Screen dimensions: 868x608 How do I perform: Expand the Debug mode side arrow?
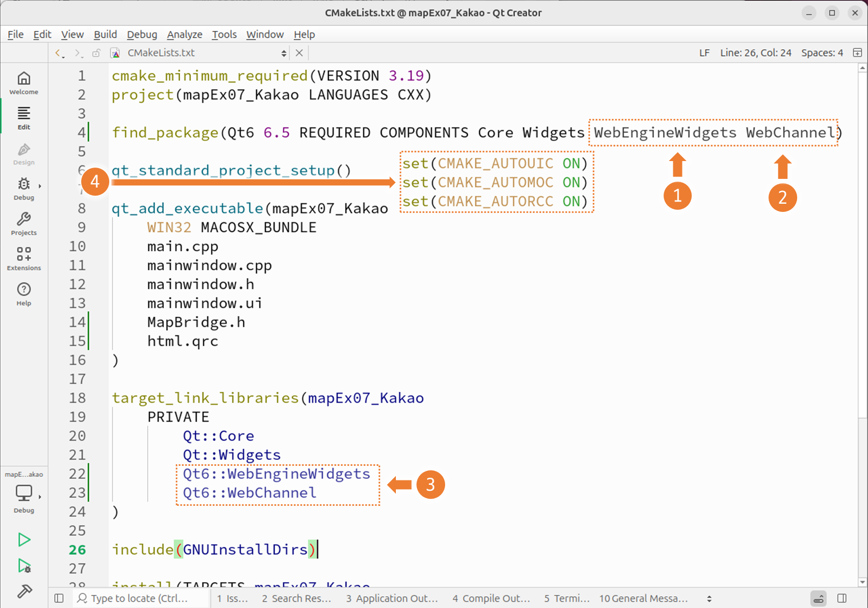coord(40,186)
